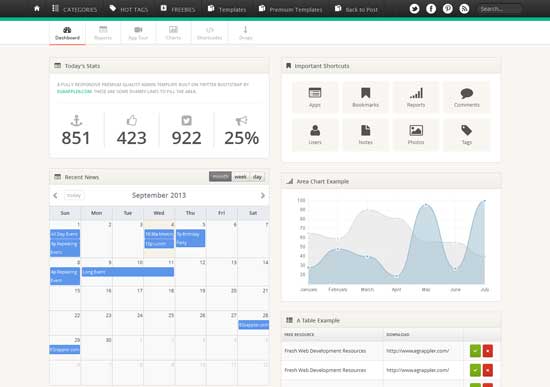Open the Pinterest social icon
Screen dimensions: 550x387
(x=448, y=9)
